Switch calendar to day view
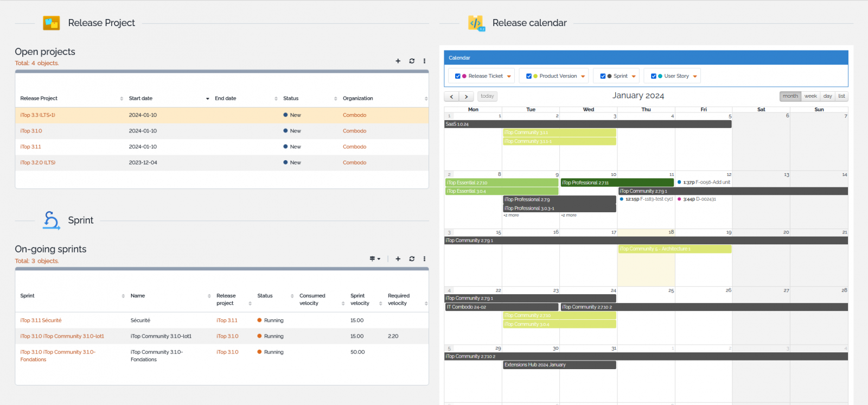868x405 pixels. [x=827, y=96]
